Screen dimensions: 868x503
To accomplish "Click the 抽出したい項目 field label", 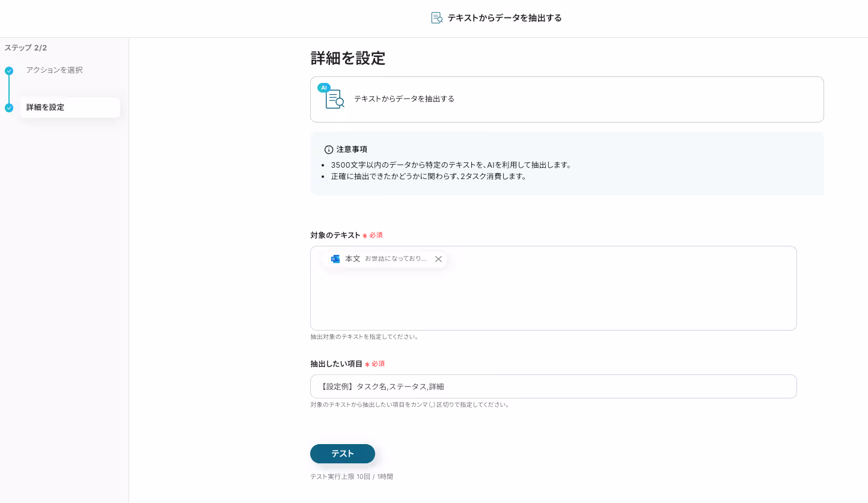I will click(x=337, y=364).
